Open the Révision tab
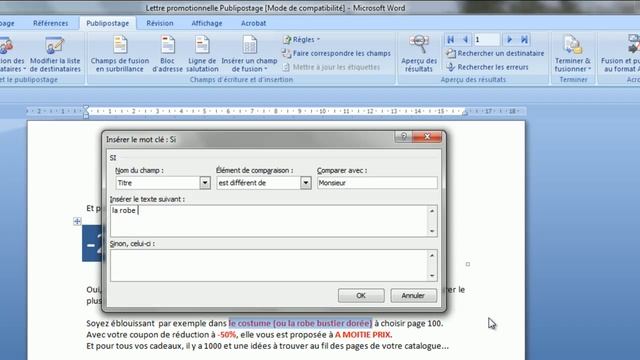Screen dimensions: 640x360 coord(160,23)
